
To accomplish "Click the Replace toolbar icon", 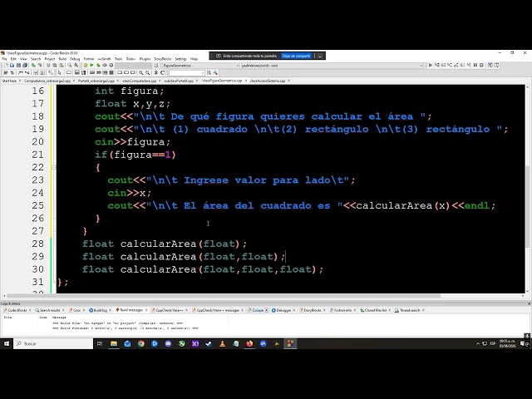I will tap(76, 65).
